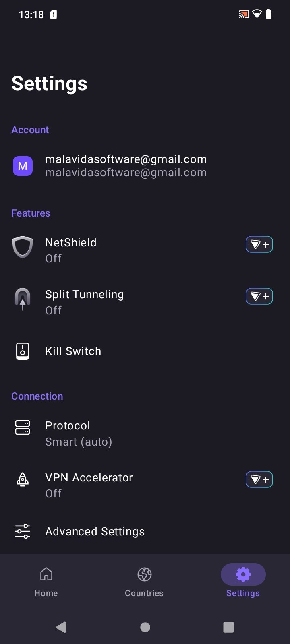Image resolution: width=290 pixels, height=644 pixels.
Task: Tap the Kill Switch icon
Action: coord(23,351)
